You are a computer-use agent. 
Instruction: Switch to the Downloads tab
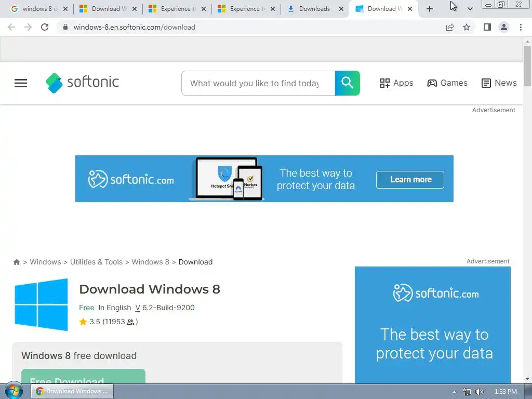click(x=314, y=9)
